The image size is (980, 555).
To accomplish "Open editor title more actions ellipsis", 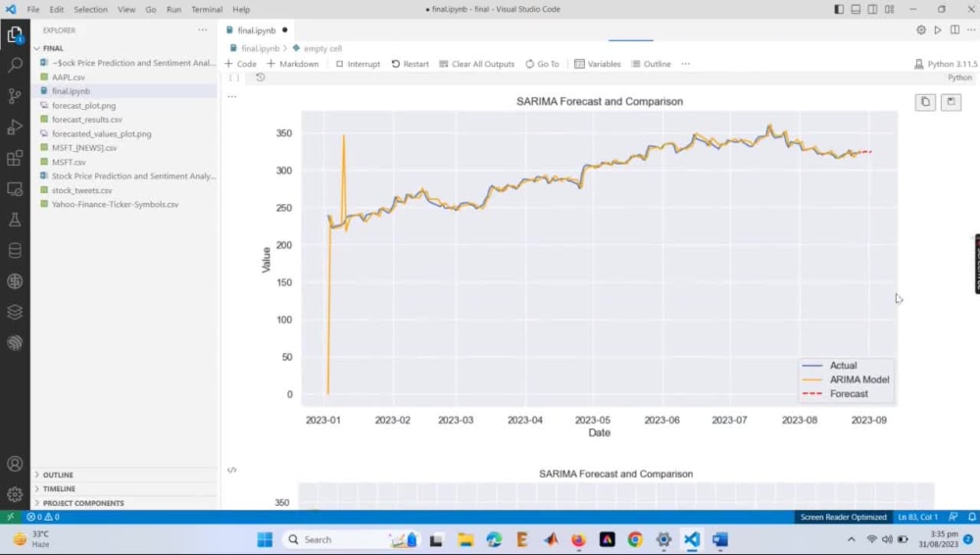I will [x=971, y=30].
